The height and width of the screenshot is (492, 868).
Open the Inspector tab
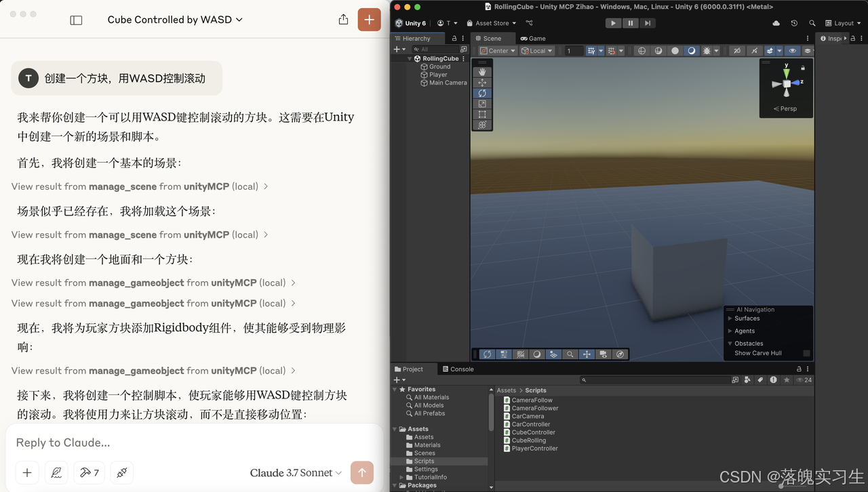point(831,39)
